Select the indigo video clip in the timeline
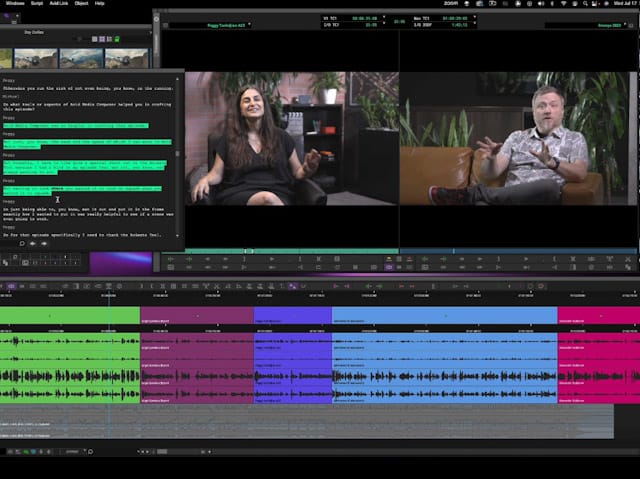This screenshot has height=479, width=640. click(x=293, y=315)
